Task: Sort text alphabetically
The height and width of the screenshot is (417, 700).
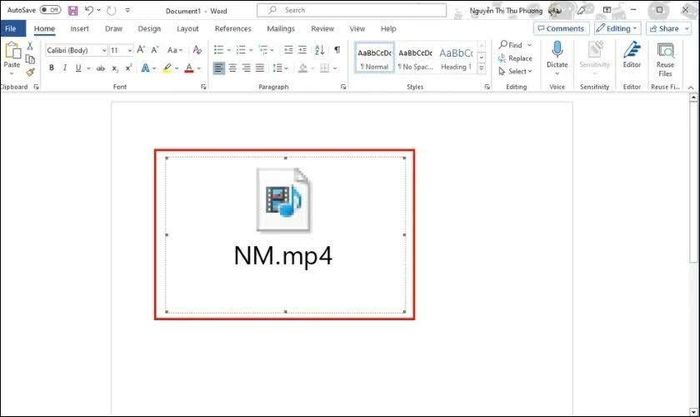Action: point(320,50)
